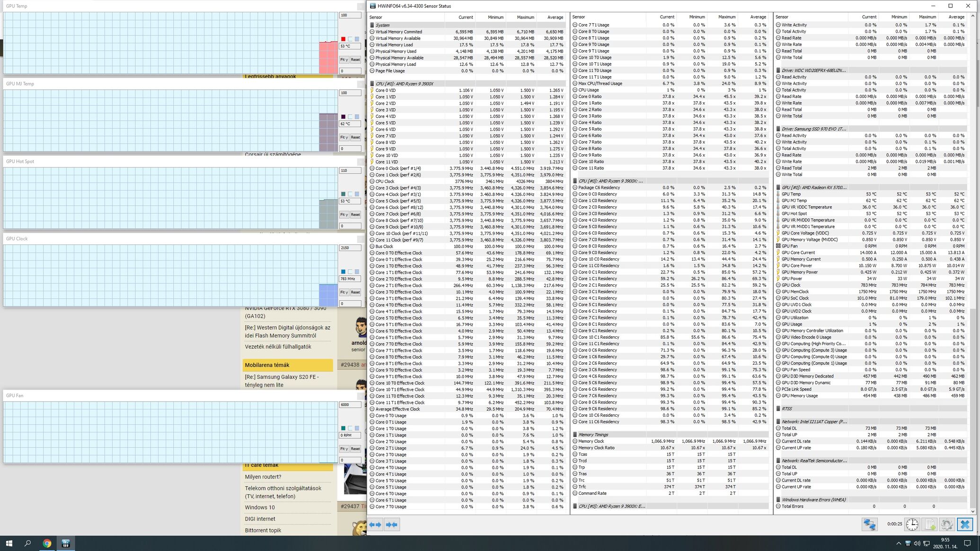Close sensors with the blue X icon
The height and width of the screenshot is (551, 980).
pos(964,525)
